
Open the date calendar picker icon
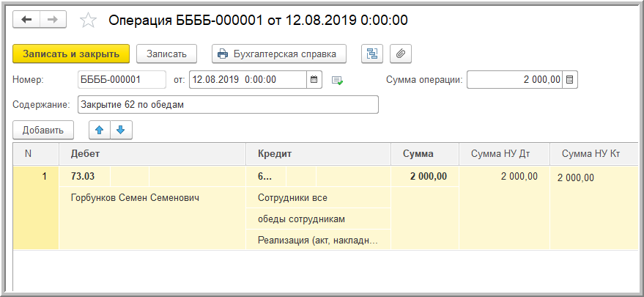314,79
